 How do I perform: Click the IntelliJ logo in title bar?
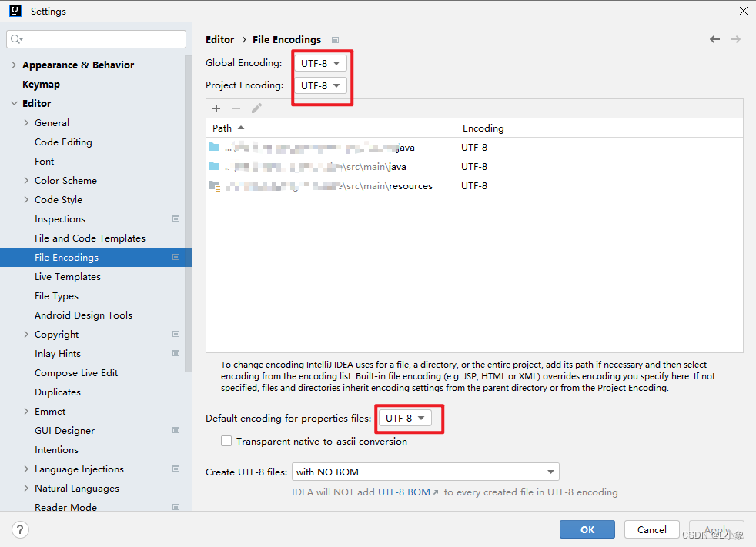[x=15, y=11]
